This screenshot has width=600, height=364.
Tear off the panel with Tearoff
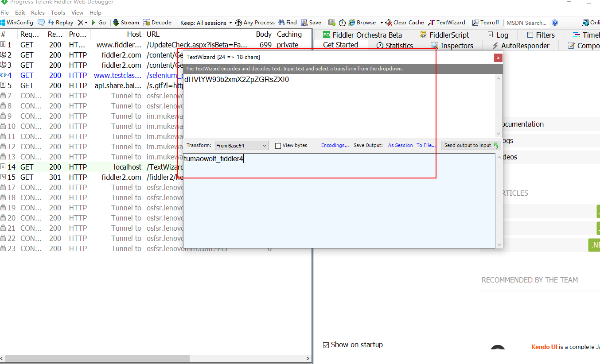(486, 23)
